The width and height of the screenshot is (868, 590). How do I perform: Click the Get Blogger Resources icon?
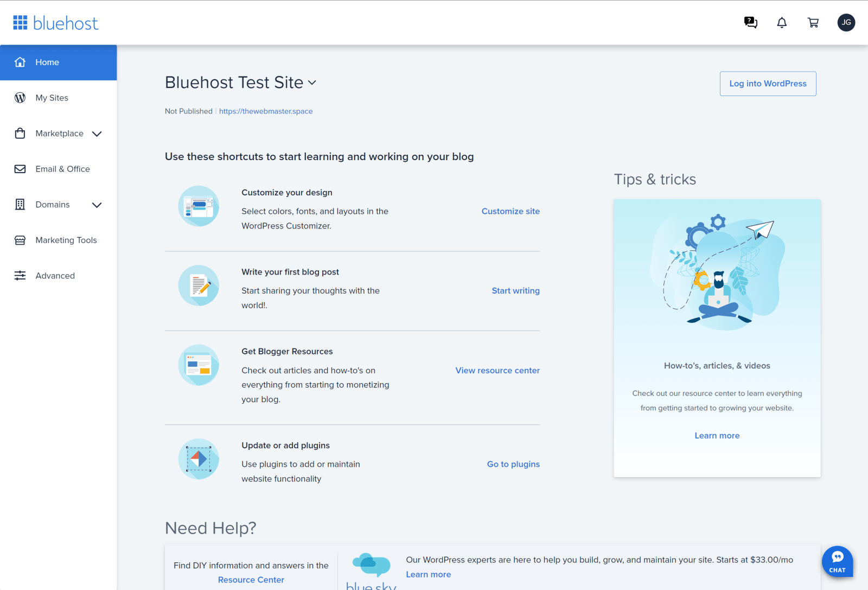(199, 365)
